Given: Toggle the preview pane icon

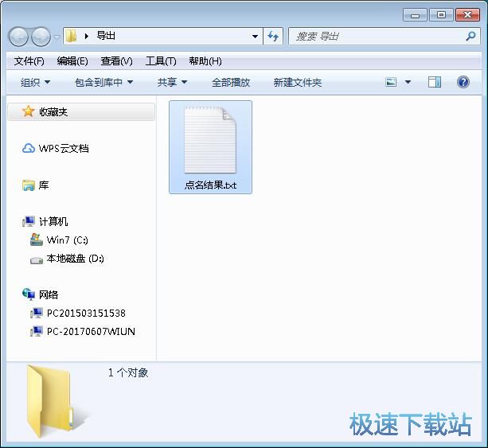Looking at the screenshot, I should coord(435,82).
